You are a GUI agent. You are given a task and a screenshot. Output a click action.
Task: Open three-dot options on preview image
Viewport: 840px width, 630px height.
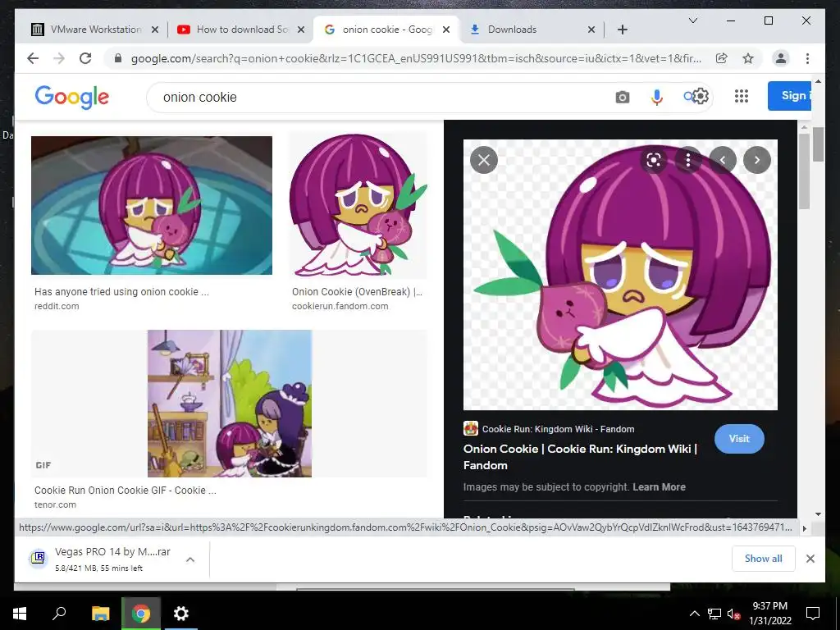click(688, 160)
